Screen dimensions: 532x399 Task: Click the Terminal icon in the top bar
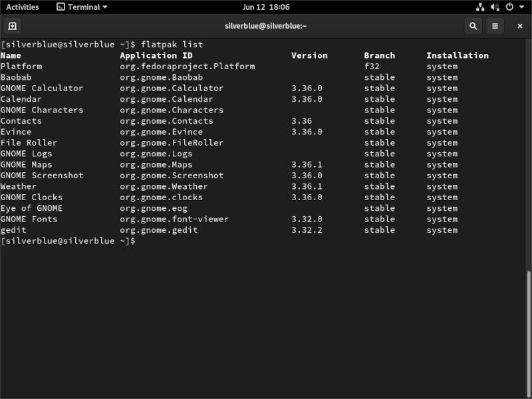pos(60,7)
